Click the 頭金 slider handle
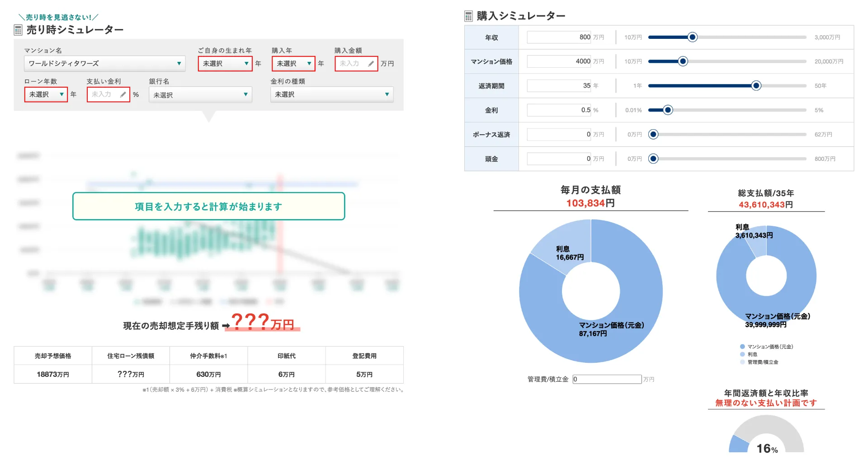Screen dimensions: 868x459 coord(653,159)
